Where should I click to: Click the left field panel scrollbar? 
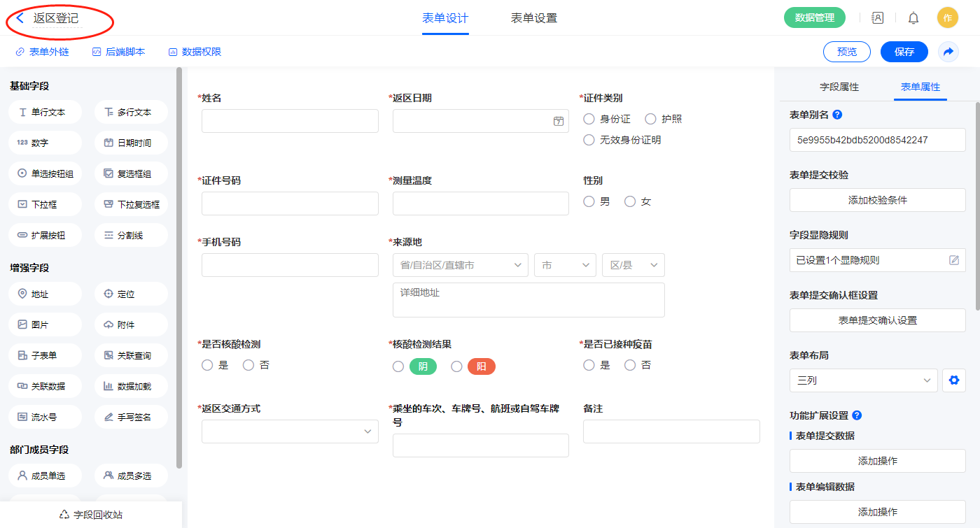(x=179, y=266)
